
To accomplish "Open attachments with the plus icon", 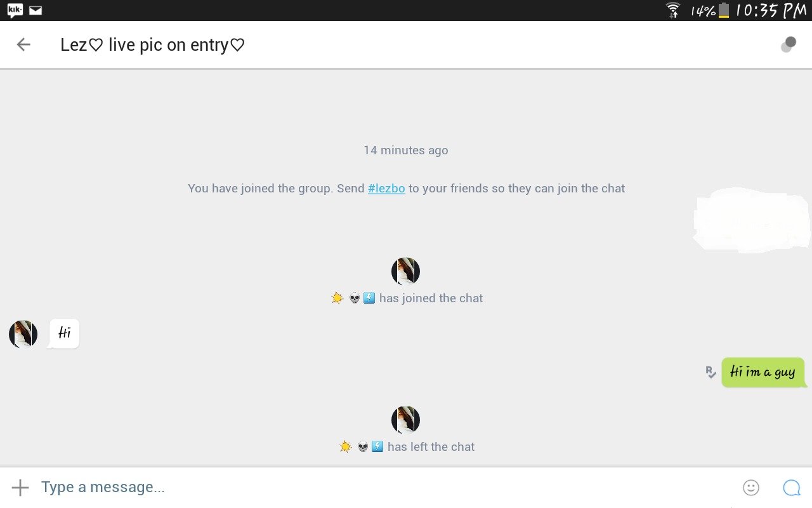I will (x=20, y=487).
